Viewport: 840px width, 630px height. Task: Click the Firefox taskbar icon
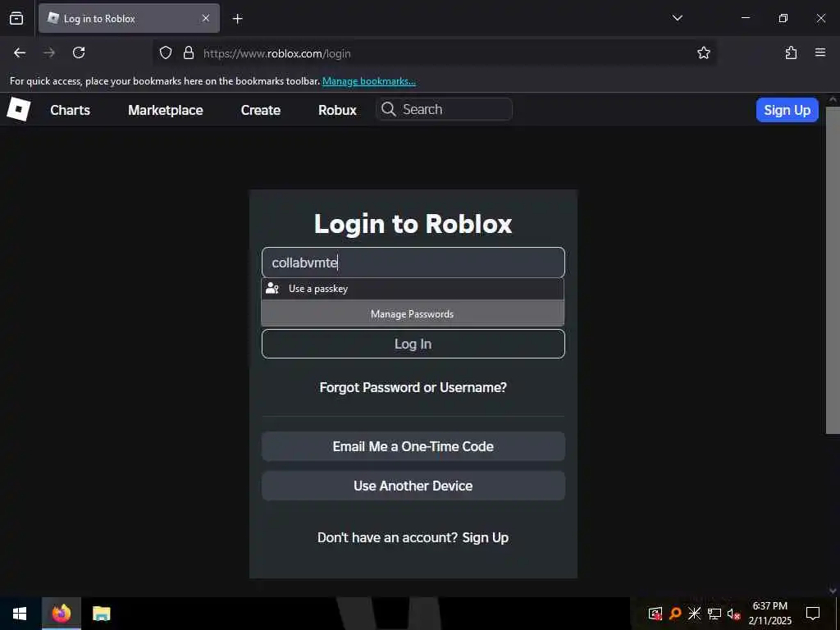tap(61, 614)
